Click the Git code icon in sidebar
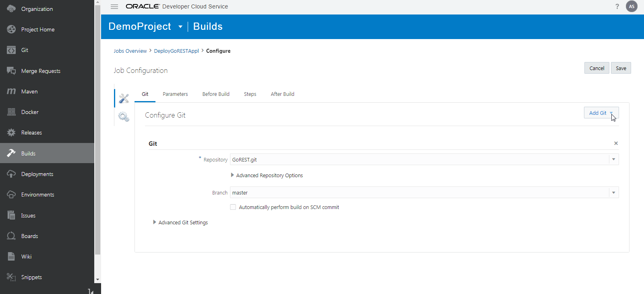The height and width of the screenshot is (294, 644). click(11, 50)
